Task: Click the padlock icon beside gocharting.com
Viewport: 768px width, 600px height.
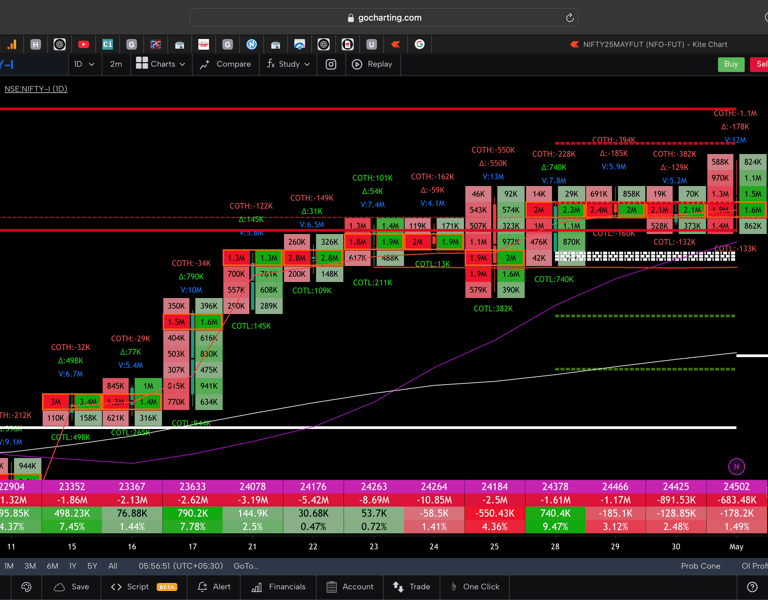Action: (x=351, y=18)
